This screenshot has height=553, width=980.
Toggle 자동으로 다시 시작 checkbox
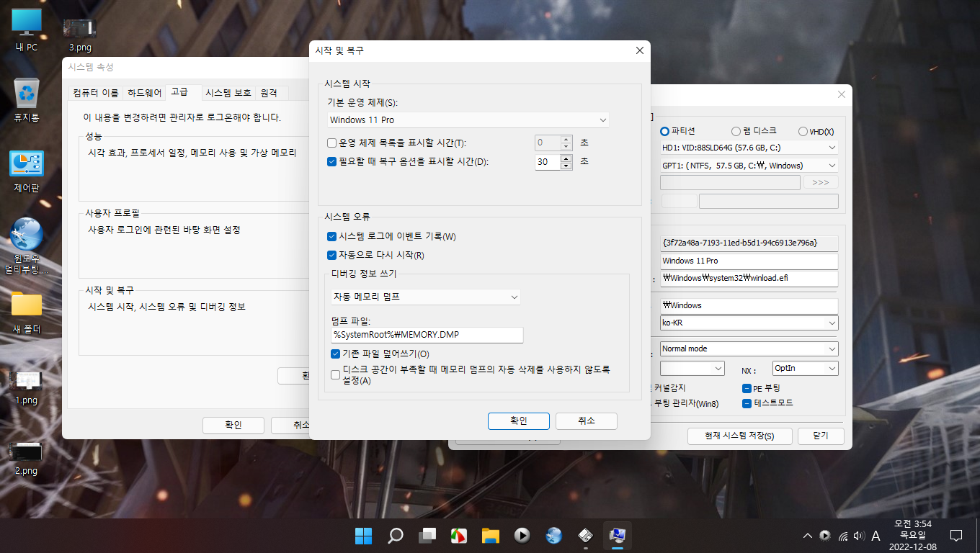[332, 255]
